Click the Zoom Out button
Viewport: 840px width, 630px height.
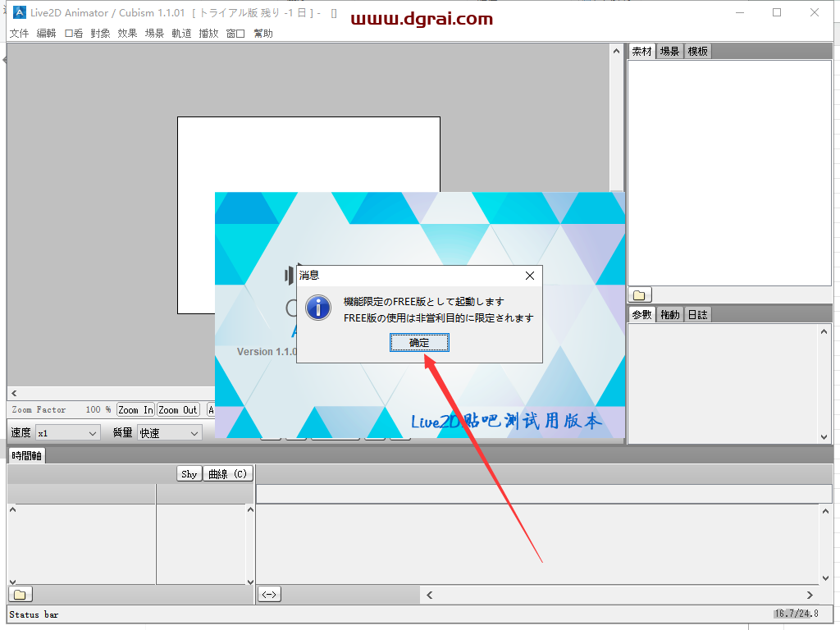pos(178,410)
